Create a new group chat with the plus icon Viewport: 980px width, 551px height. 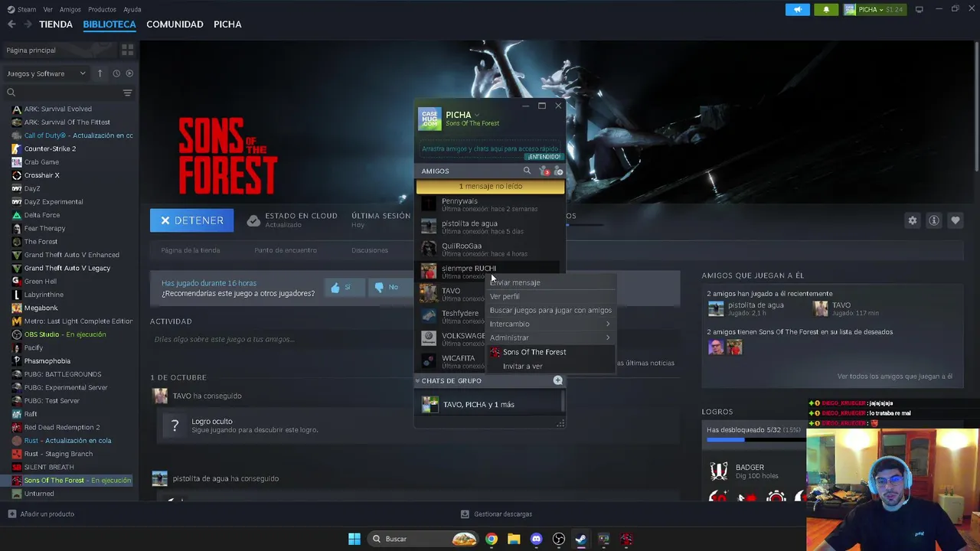pos(558,380)
